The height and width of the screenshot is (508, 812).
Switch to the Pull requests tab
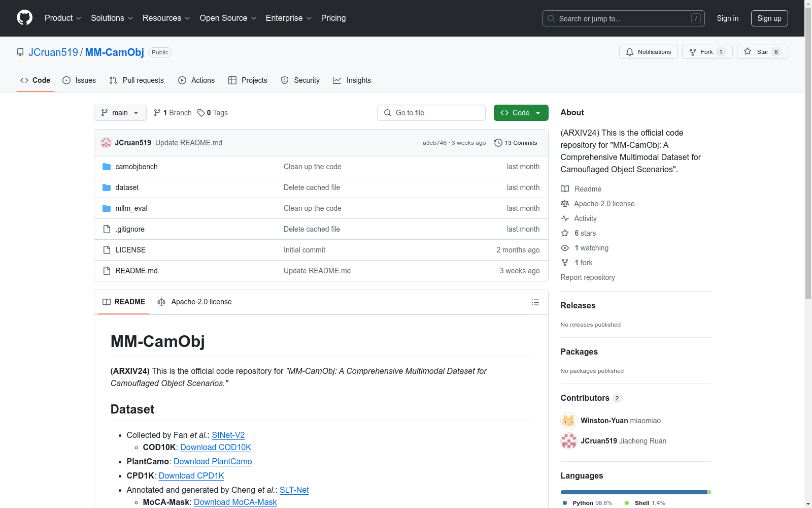(137, 80)
